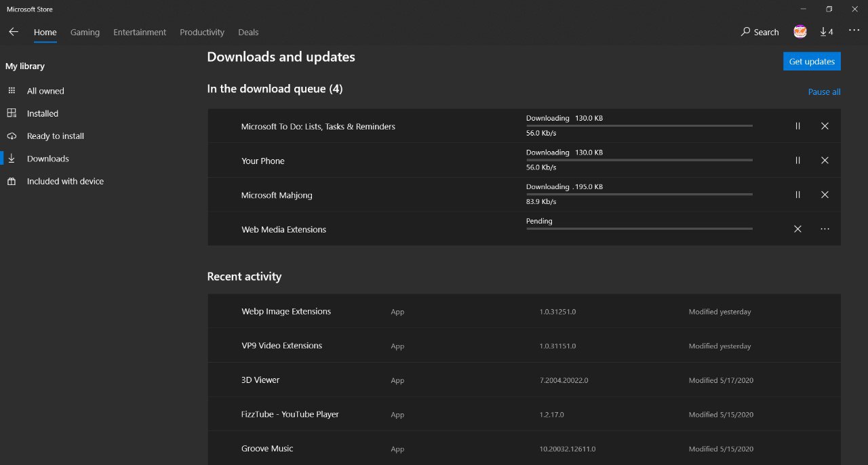868x465 pixels.
Task: Open Ready to install list
Action: [56, 136]
